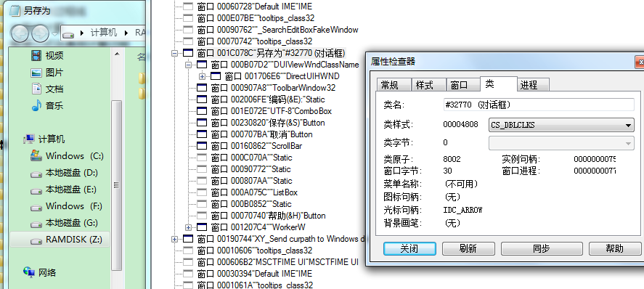Click window icon of 000B07D2 DUIViewWndClassName node
This screenshot has height=289, width=644.
202,65
